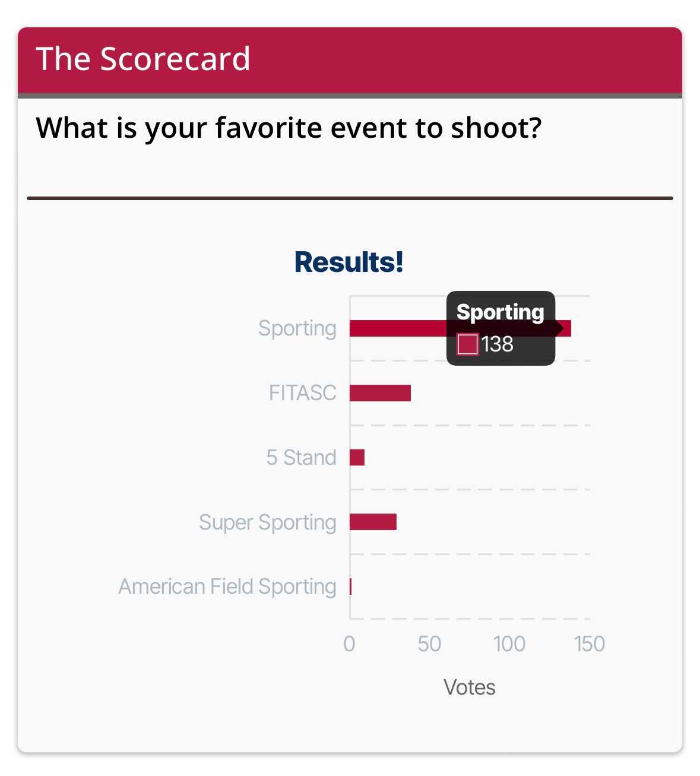
Task: Click the 138 value in the tooltip
Action: pos(498,344)
